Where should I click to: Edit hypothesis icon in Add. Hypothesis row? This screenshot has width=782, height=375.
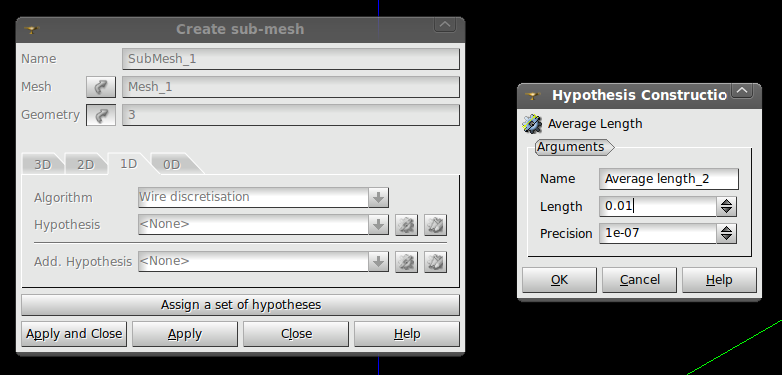[435, 262]
